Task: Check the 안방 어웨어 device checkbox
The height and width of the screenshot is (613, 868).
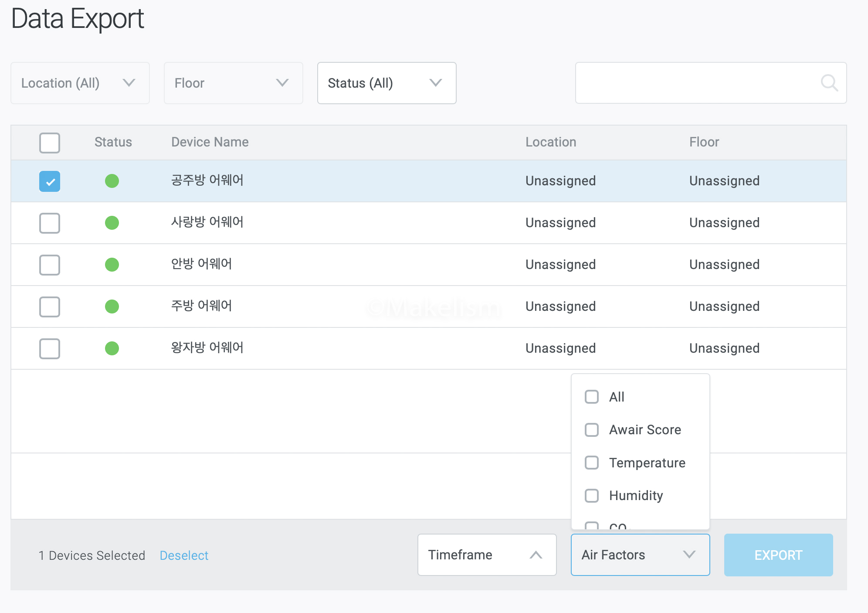Action: (x=50, y=265)
